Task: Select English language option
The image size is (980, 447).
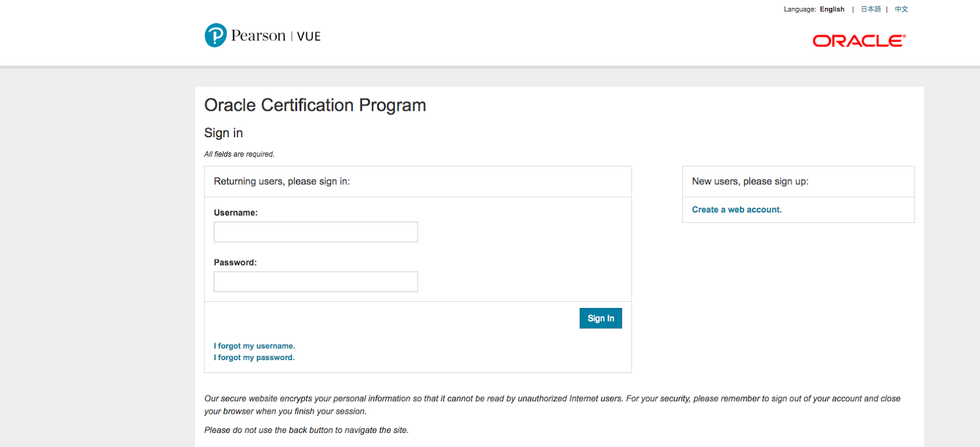Action: pyautogui.click(x=832, y=9)
